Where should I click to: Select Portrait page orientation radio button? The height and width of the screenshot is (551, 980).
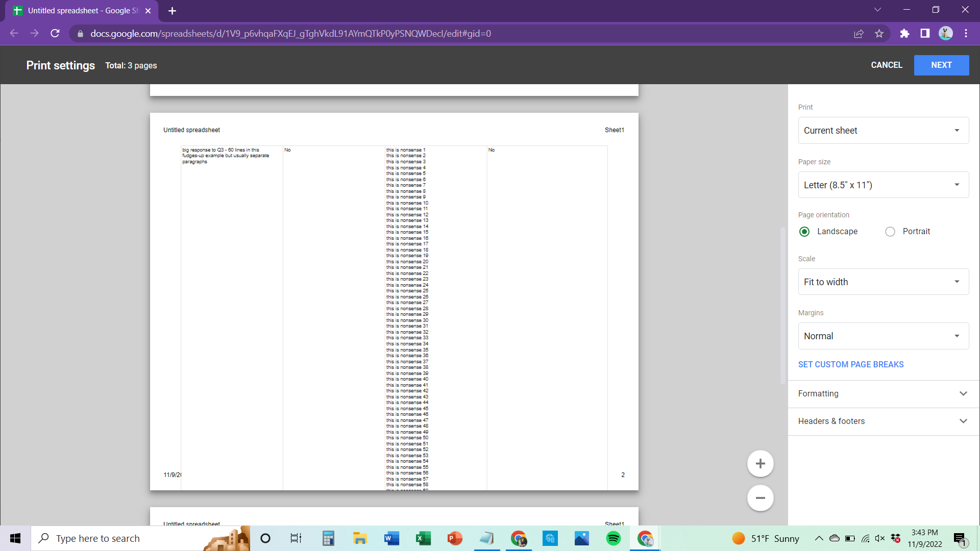tap(891, 232)
